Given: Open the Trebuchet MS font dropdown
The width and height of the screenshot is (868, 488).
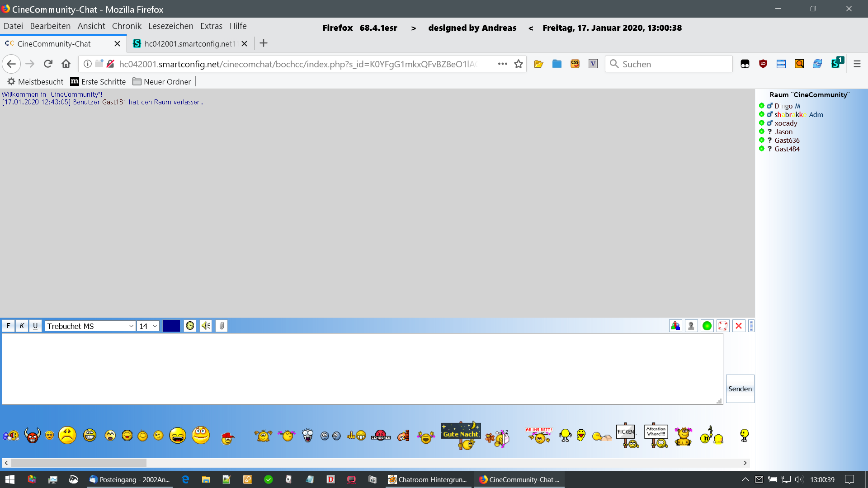Looking at the screenshot, I should (x=90, y=326).
